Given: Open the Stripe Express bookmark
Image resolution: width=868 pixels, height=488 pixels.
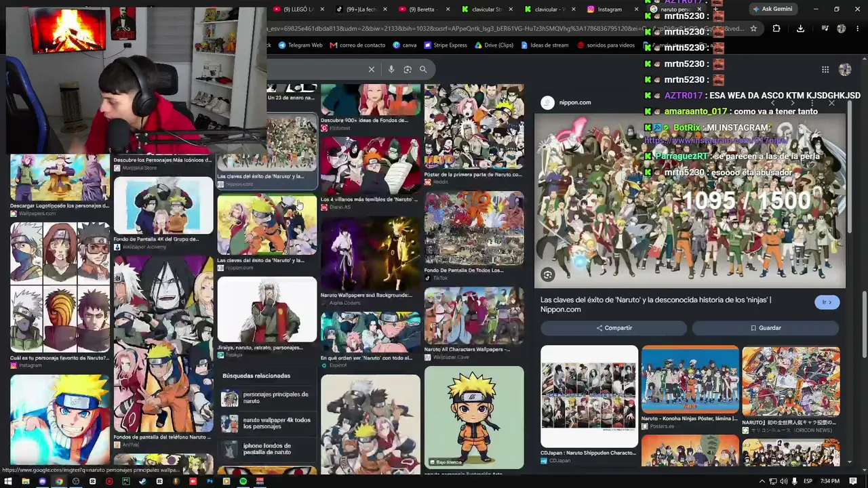Looking at the screenshot, I should coord(446,45).
